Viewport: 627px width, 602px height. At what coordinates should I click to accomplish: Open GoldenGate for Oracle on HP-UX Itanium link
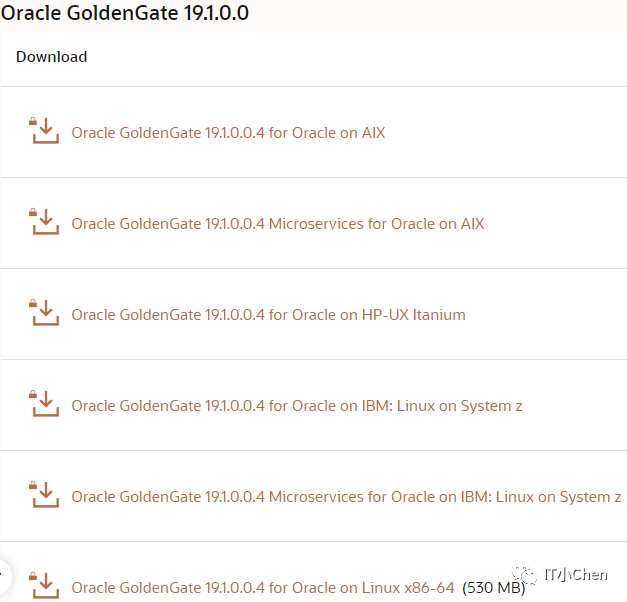coord(268,315)
